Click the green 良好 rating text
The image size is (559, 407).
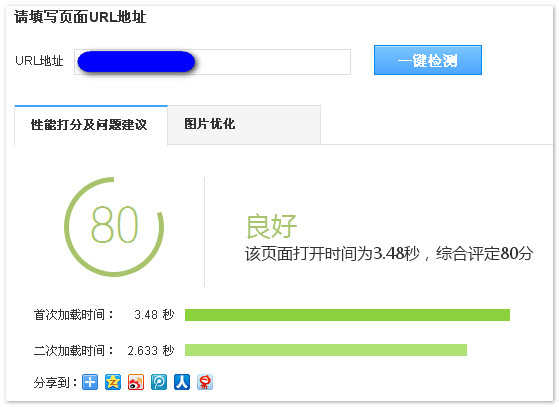pos(272,226)
